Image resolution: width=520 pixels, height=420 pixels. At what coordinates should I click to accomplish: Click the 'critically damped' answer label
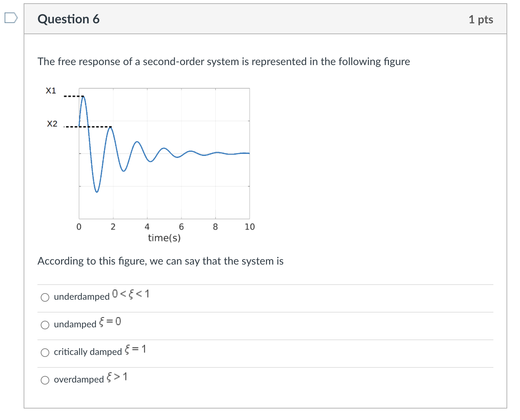click(88, 352)
